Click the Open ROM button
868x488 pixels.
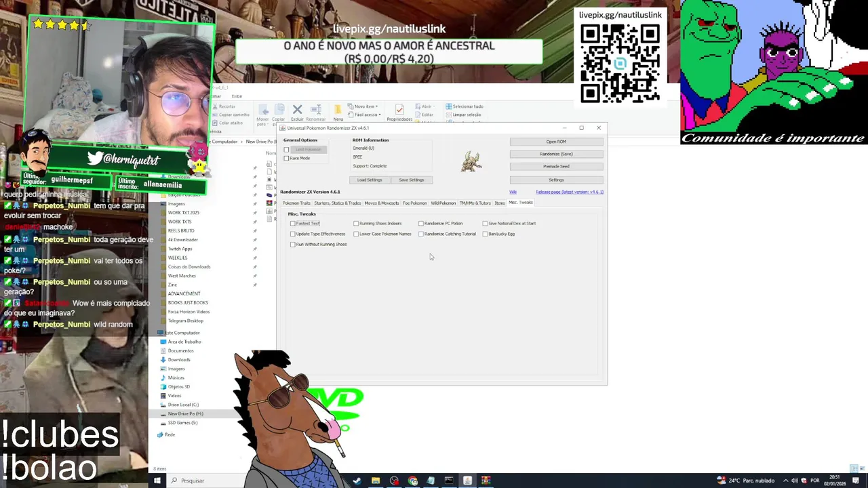tap(556, 142)
